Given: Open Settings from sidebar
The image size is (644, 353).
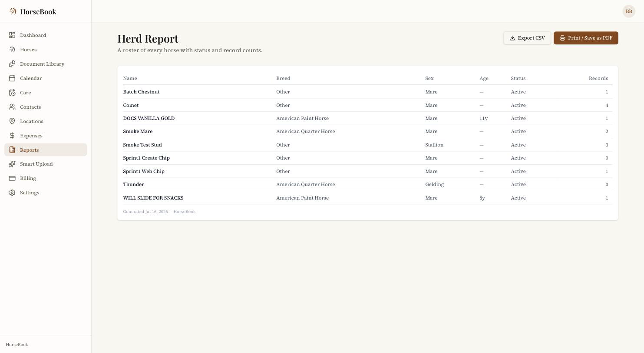Looking at the screenshot, I should [x=46, y=193].
